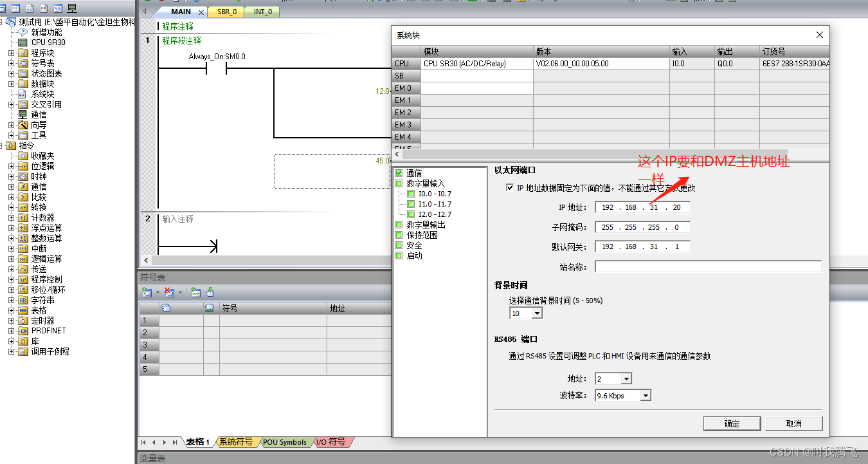Image resolution: width=868 pixels, height=464 pixels.
Task: Click the 子网掩码 subnet mask field
Action: click(642, 227)
